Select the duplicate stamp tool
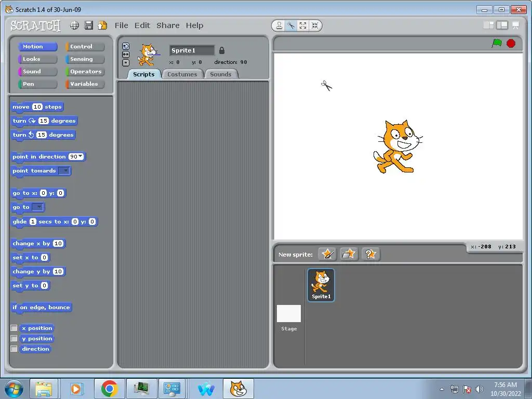This screenshot has width=532, height=399. (x=279, y=26)
